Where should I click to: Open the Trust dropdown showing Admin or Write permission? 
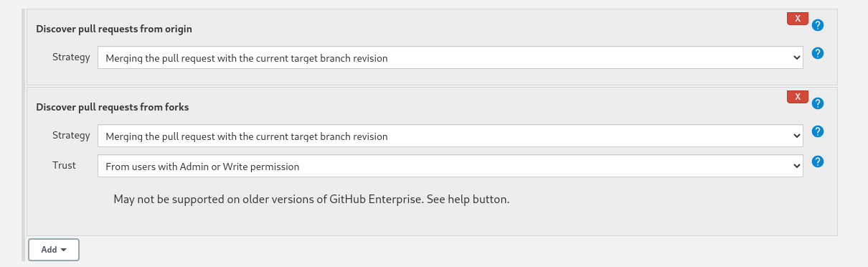(450, 166)
